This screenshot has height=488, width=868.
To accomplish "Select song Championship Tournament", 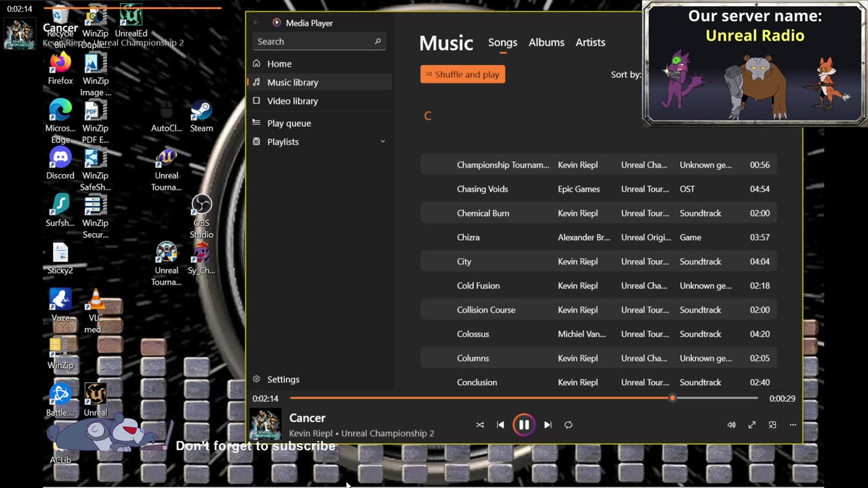I will point(599,165).
